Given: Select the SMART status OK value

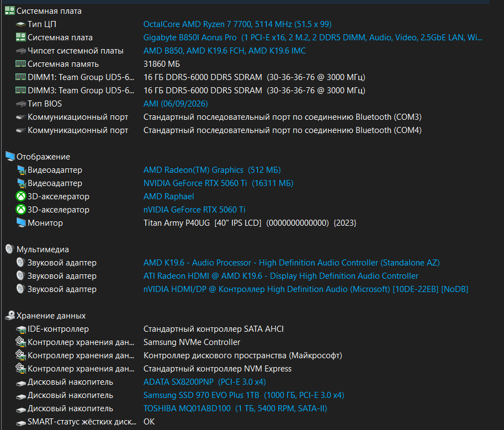Looking at the screenshot, I should tap(149, 421).
